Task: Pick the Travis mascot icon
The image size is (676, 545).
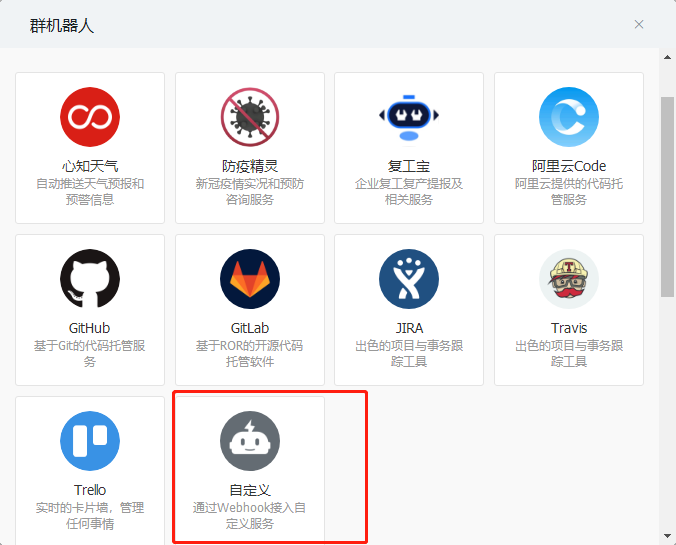Action: point(569,279)
